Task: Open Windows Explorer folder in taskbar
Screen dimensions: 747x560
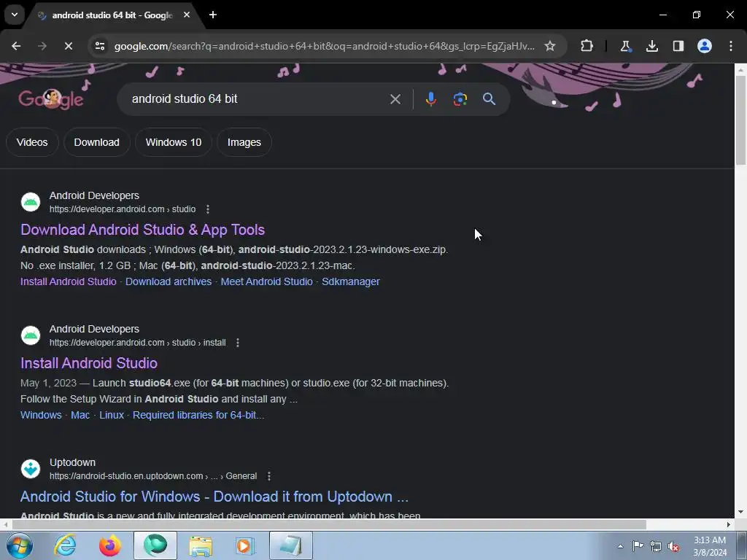Action: 201,545
